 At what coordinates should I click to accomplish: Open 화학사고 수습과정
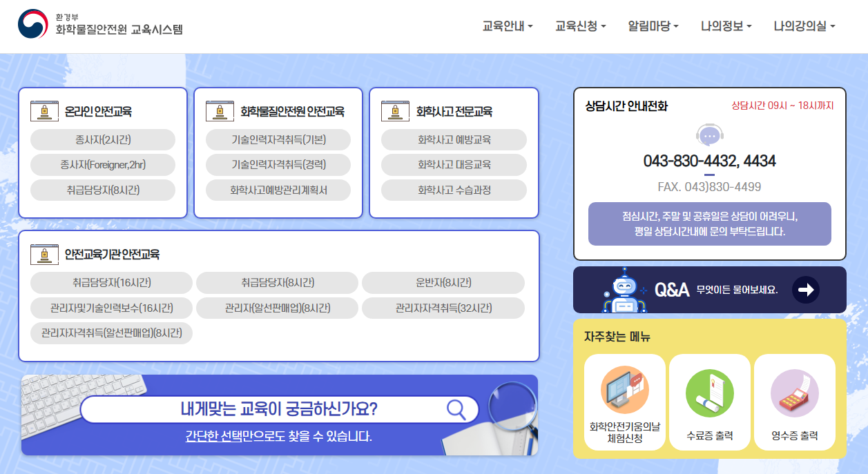(x=454, y=190)
